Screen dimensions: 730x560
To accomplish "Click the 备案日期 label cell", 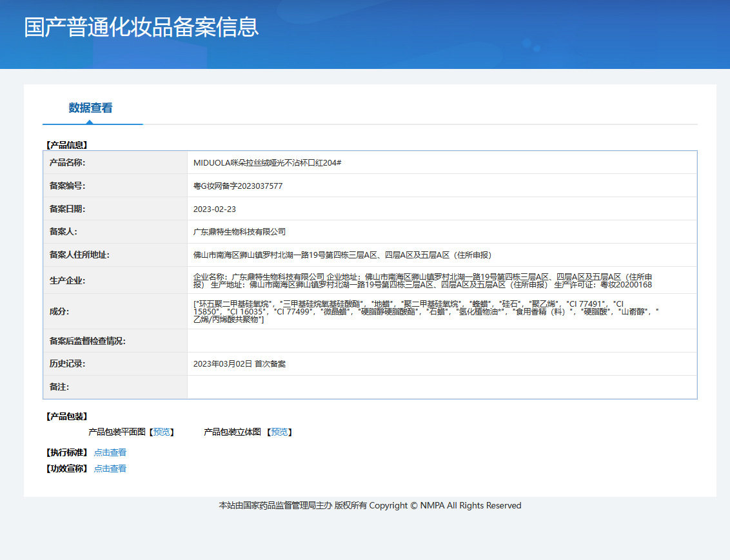I will tap(115, 209).
